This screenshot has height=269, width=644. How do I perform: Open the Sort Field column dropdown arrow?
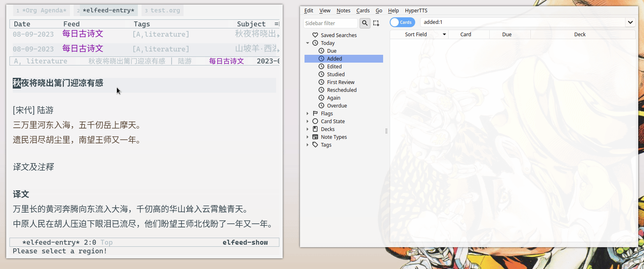click(x=444, y=34)
